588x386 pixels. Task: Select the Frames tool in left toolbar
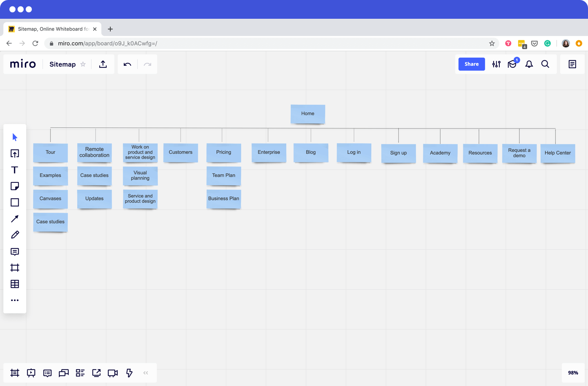pyautogui.click(x=15, y=268)
